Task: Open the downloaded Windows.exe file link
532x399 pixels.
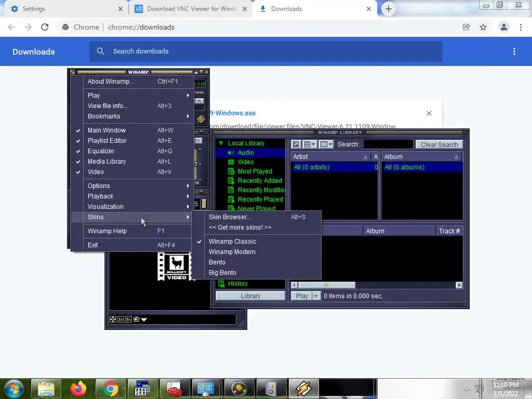Action: click(233, 113)
